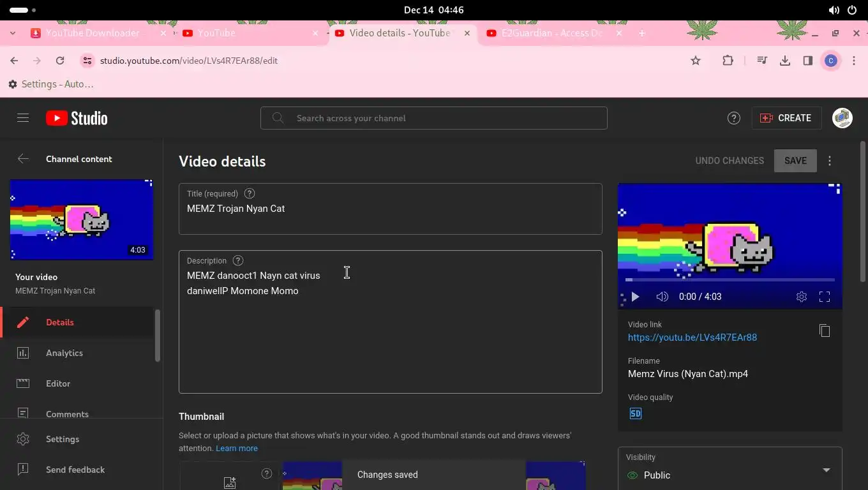
Task: Reload the page
Action: point(60,61)
